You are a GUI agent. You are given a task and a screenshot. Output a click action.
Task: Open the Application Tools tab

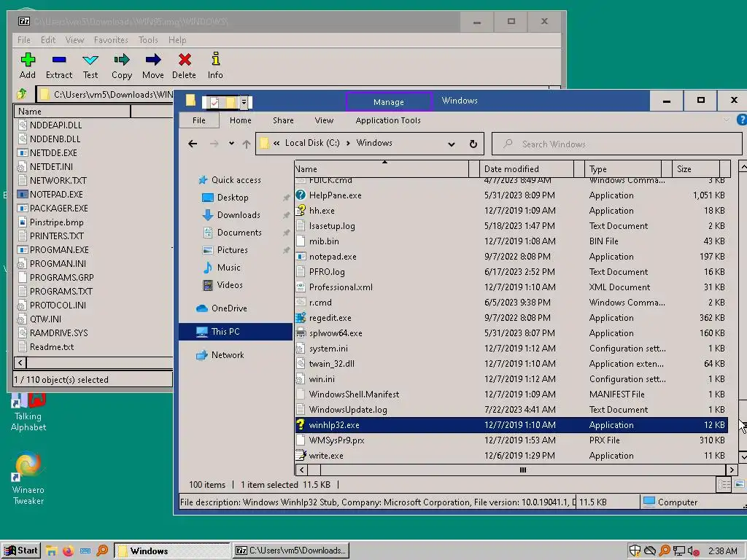point(388,120)
